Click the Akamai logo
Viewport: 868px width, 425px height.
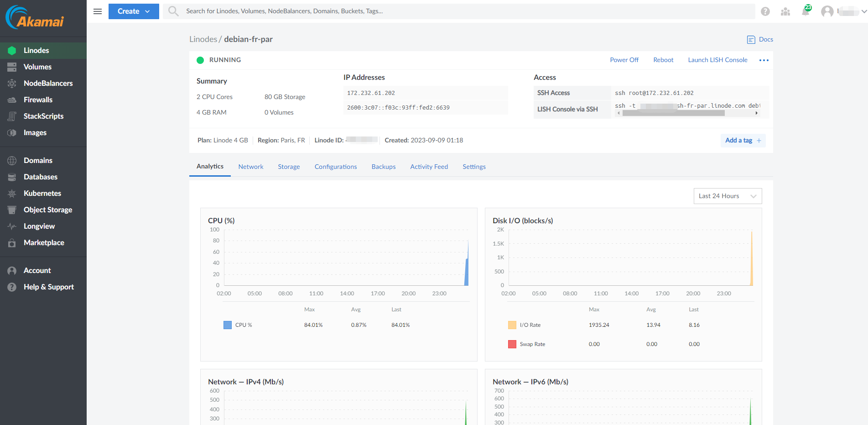[x=35, y=17]
